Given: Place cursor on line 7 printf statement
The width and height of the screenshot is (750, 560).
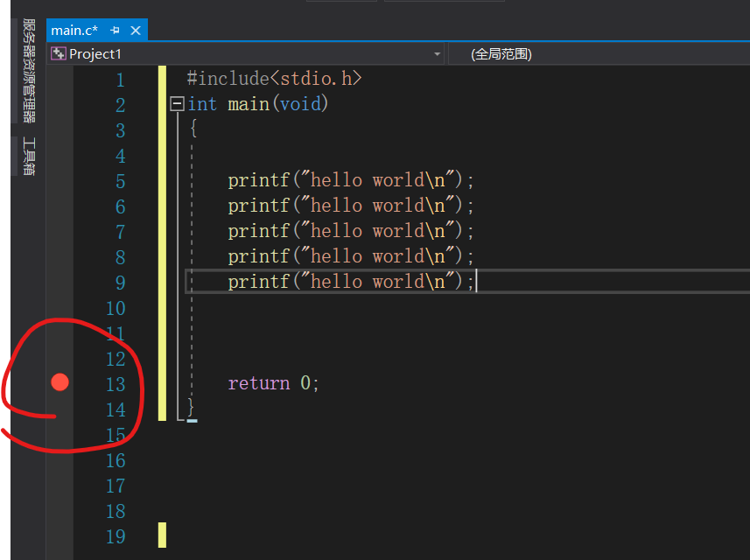Looking at the screenshot, I should [351, 231].
